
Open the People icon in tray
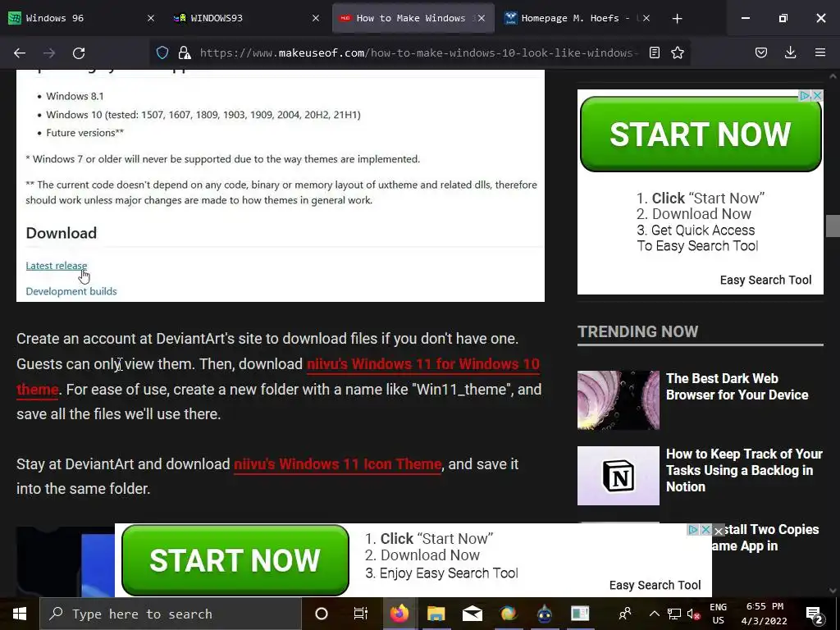click(x=624, y=614)
